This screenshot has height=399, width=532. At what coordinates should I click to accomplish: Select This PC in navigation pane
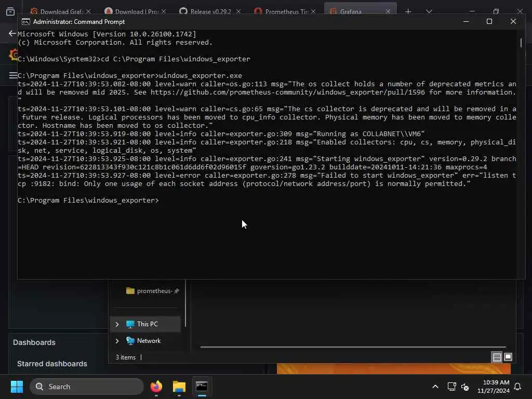(x=147, y=324)
